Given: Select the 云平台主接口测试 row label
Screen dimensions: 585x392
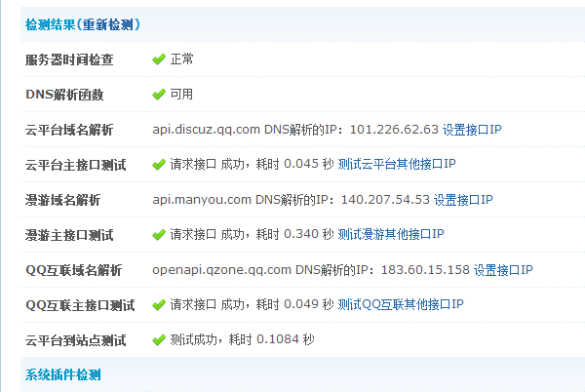Looking at the screenshot, I should click(x=76, y=165).
